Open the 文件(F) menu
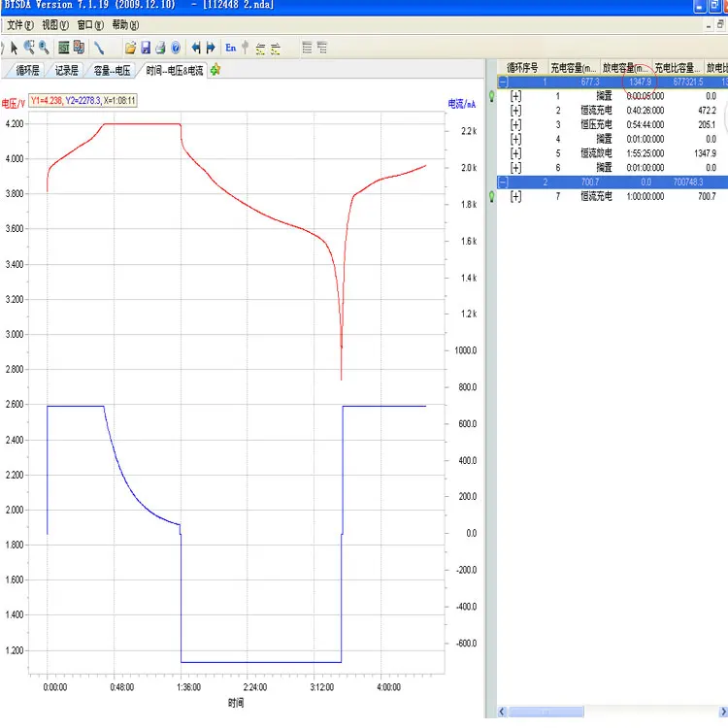The width and height of the screenshot is (728, 728). 20,25
